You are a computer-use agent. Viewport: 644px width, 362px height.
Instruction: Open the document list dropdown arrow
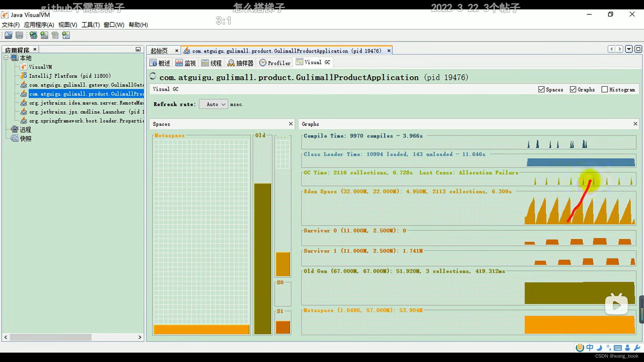[629, 49]
